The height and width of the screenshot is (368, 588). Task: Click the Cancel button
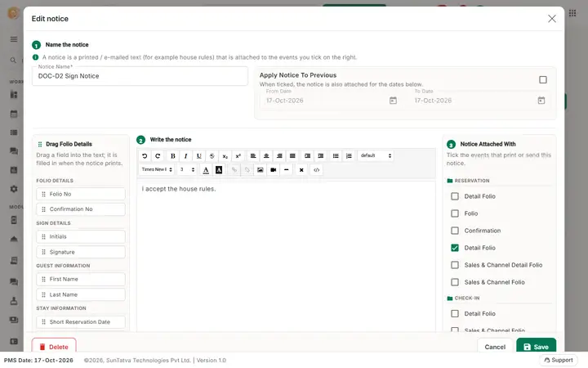coord(495,347)
